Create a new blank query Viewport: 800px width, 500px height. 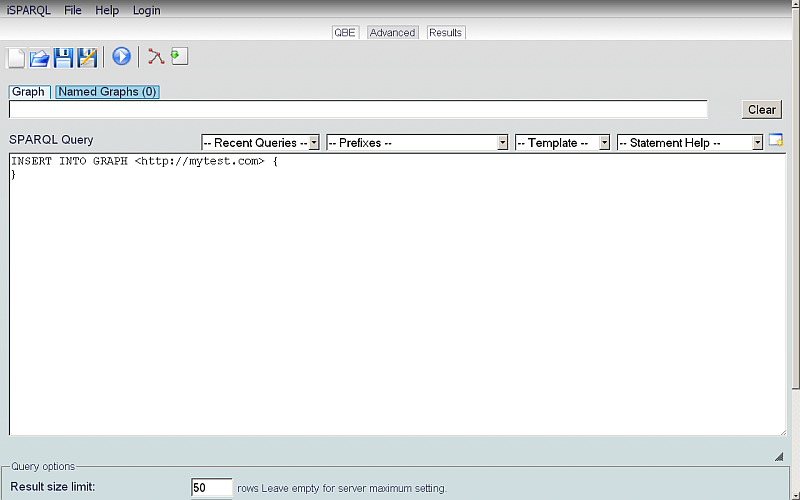(x=16, y=57)
